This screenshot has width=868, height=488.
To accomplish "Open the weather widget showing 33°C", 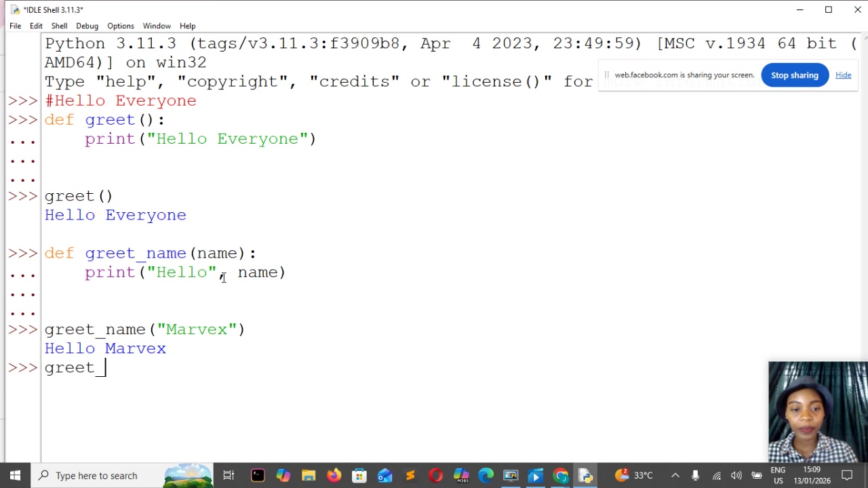I will [633, 475].
